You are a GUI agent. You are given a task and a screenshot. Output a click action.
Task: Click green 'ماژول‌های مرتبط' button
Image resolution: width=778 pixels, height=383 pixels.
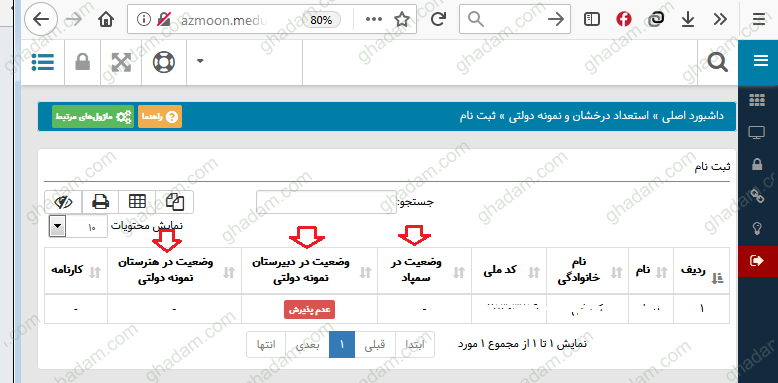[x=93, y=117]
